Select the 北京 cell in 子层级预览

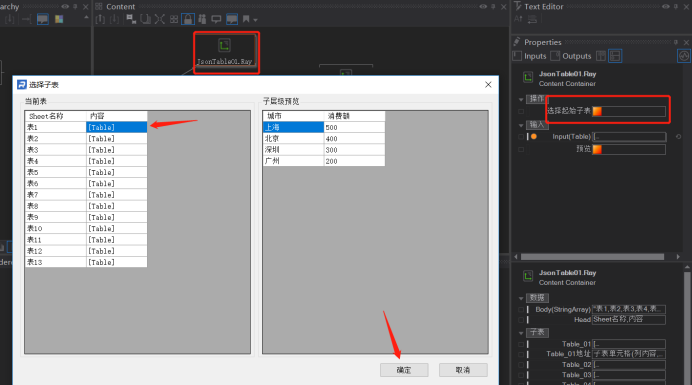pyautogui.click(x=293, y=139)
